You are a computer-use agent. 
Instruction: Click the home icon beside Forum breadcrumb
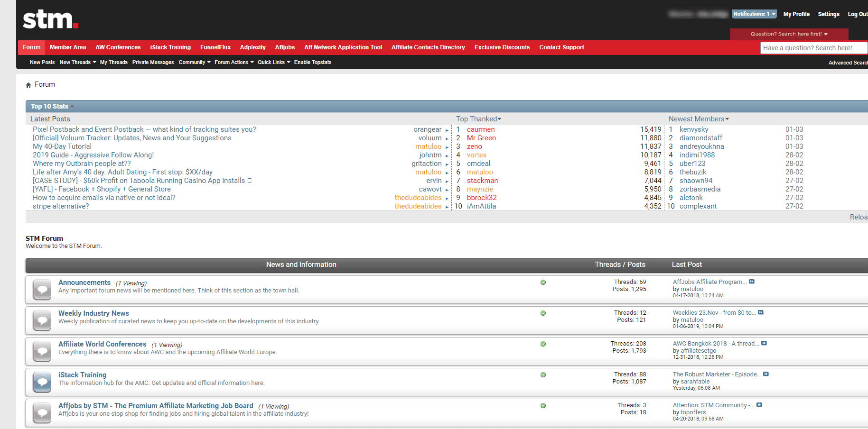[28, 85]
